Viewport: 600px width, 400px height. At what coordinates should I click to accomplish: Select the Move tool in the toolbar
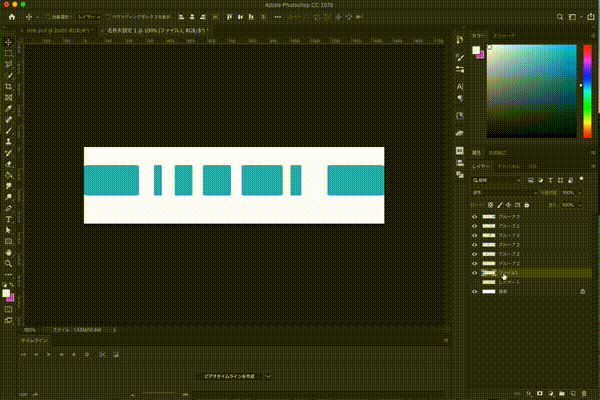tap(8, 42)
